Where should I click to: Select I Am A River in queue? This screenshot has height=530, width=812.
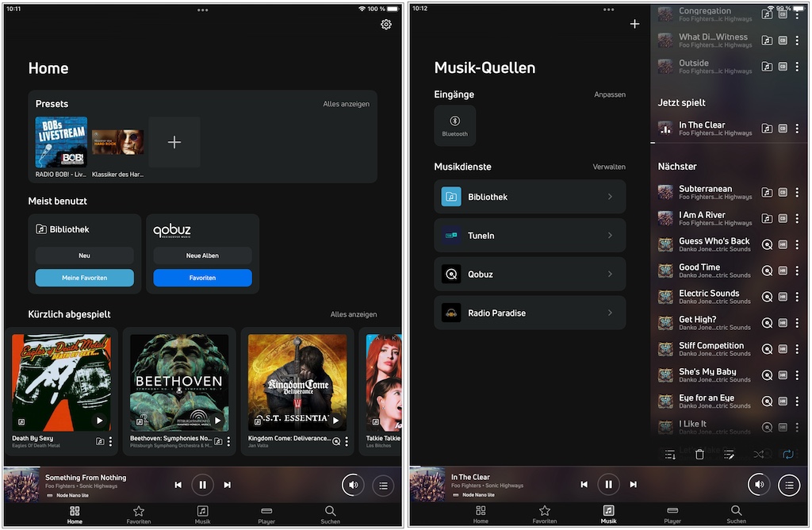[x=705, y=218]
